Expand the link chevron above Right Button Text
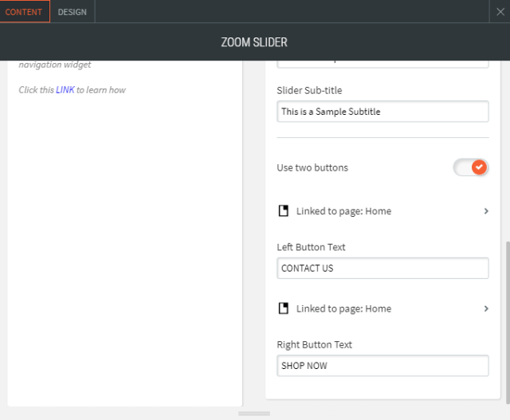The width and height of the screenshot is (510, 420). tap(486, 308)
